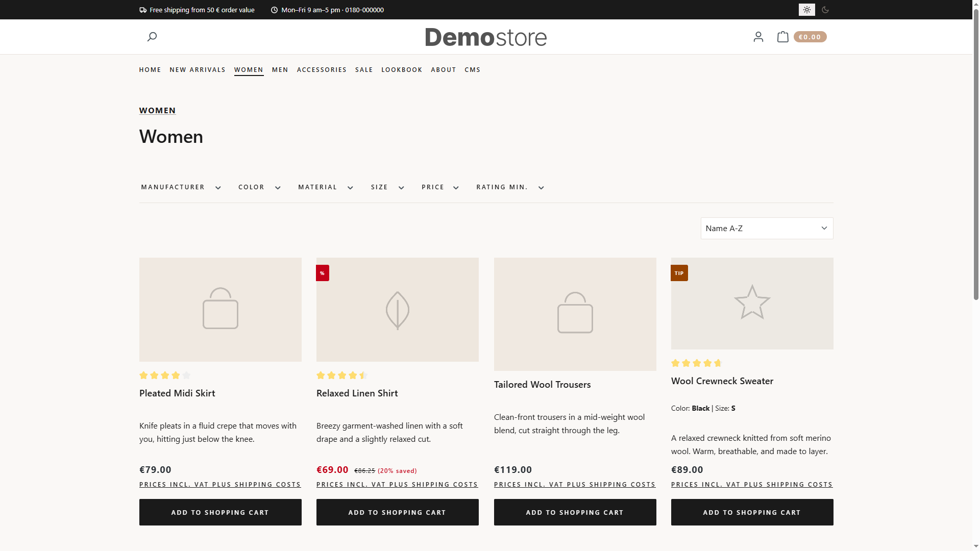
Task: Open the Tailored Wool Trousers title link
Action: pos(542,385)
